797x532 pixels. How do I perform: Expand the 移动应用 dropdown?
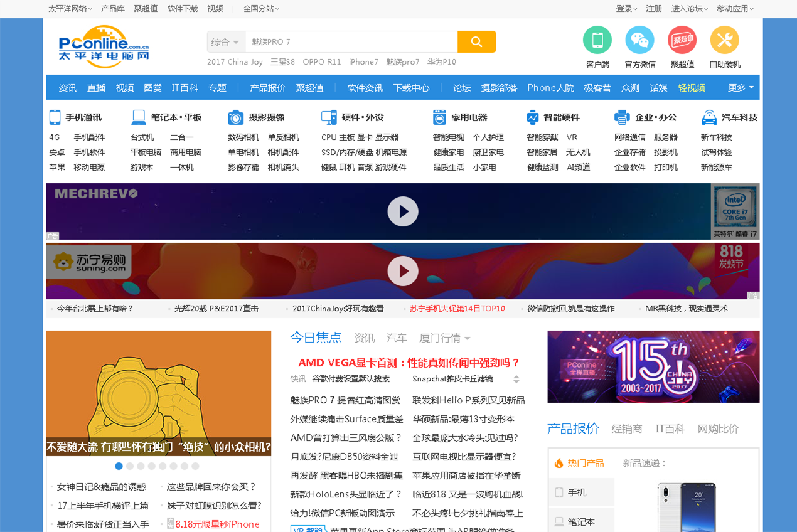pos(735,9)
